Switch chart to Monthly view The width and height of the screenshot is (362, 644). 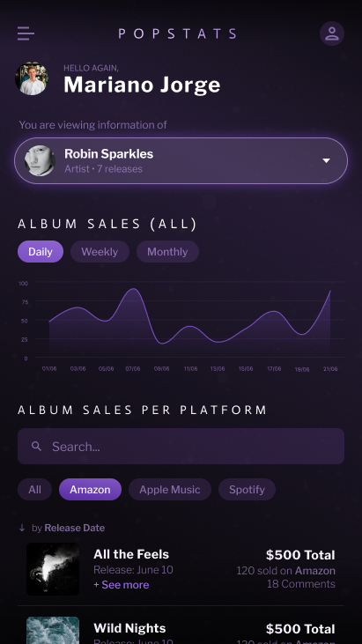pos(167,251)
